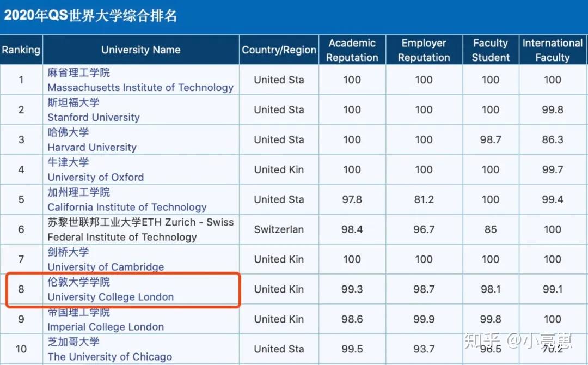Click Stanford's International Faculty value 99.8

[553, 109]
